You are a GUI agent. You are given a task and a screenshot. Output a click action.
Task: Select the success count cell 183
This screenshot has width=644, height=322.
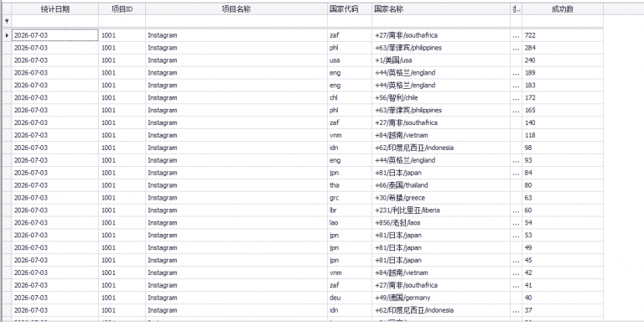[x=563, y=86]
